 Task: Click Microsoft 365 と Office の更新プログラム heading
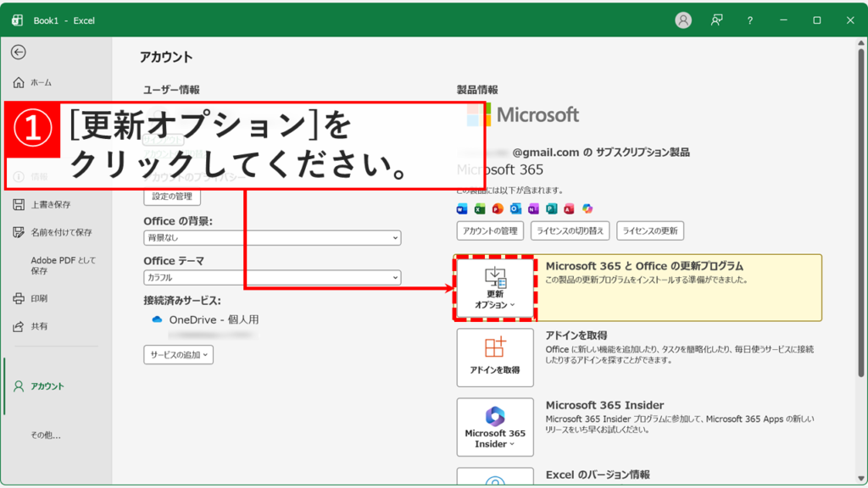tap(644, 266)
